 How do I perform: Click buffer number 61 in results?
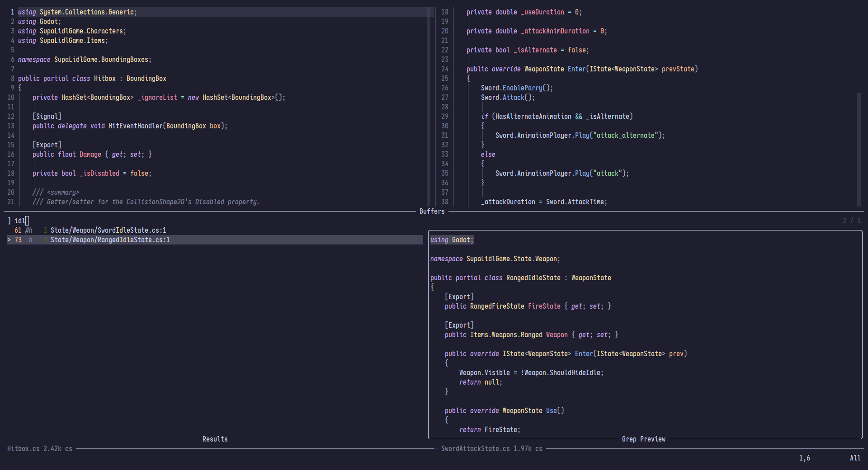(x=18, y=230)
